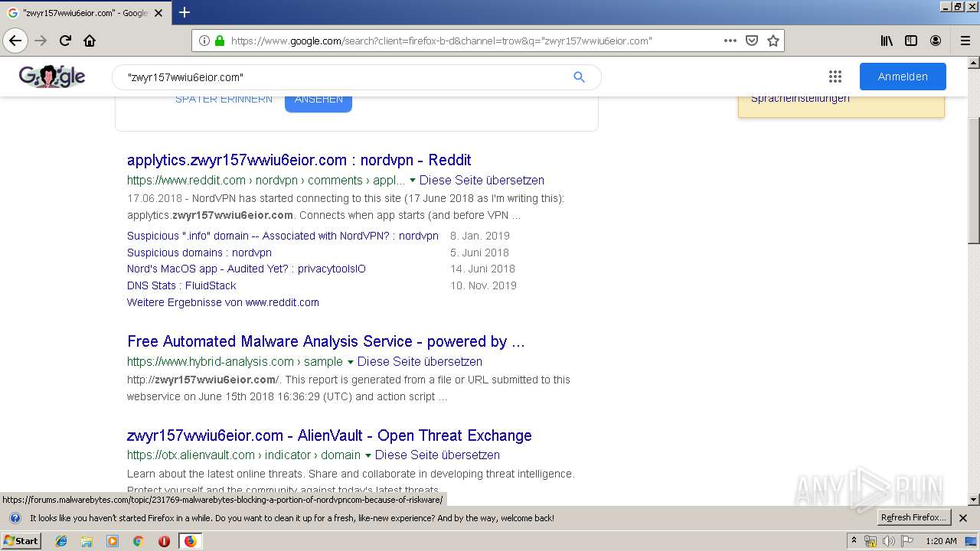980x551 pixels.
Task: Click Show desktop button at taskbar end
Action: tap(972, 541)
